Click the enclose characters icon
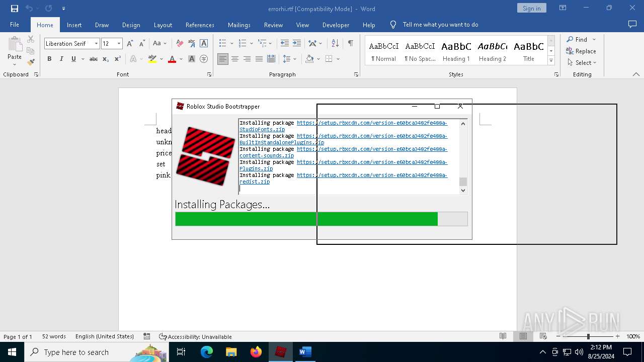644x362 pixels. 204,59
